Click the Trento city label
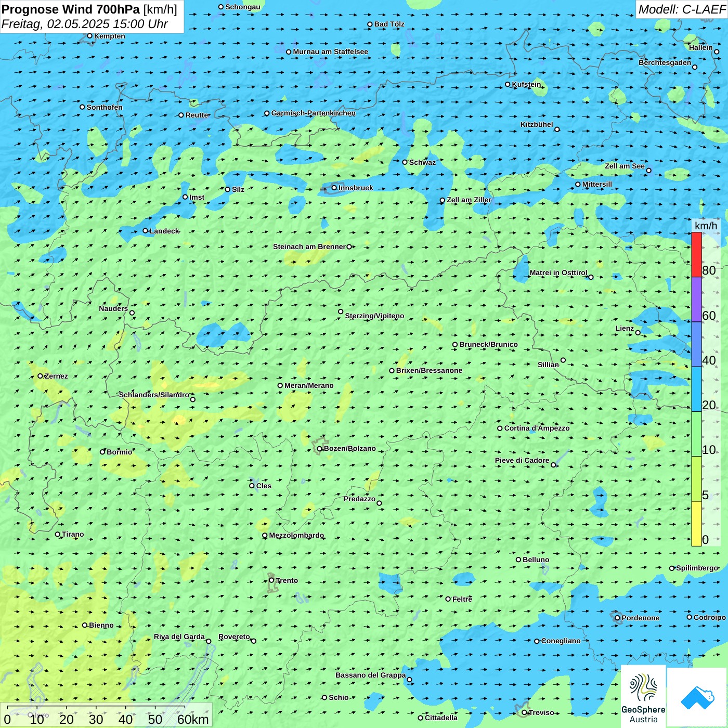Viewport: 728px width, 728px height. [287, 580]
